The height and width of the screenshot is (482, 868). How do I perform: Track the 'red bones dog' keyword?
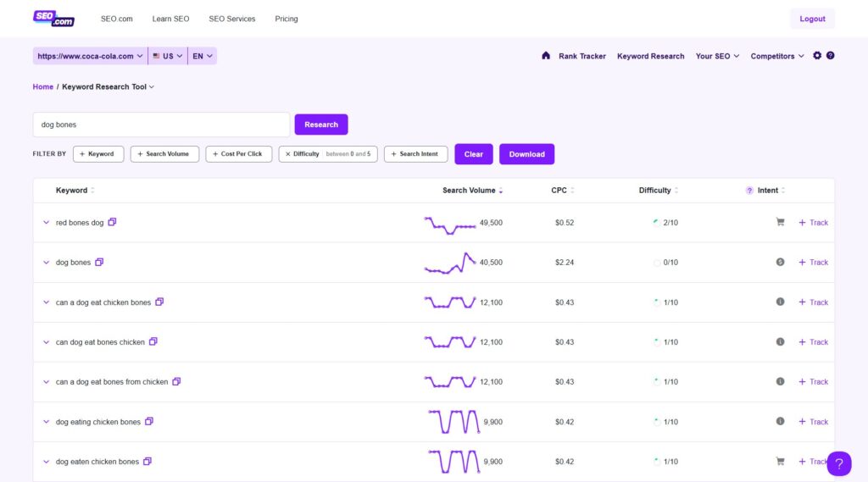click(x=813, y=223)
